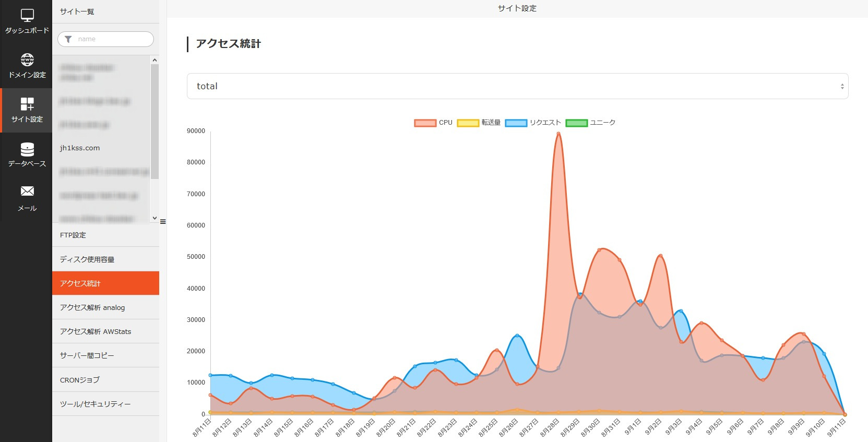Expand the total statistics dropdown

click(x=517, y=86)
